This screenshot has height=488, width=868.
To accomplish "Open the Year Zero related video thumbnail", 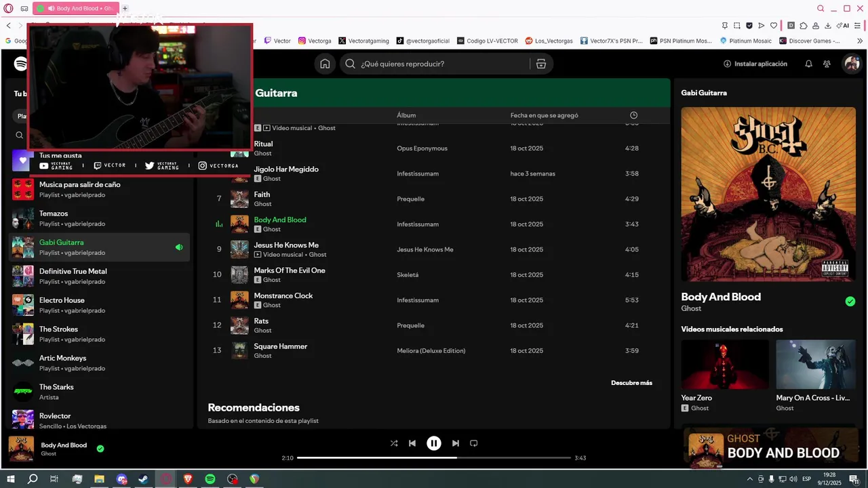I will click(725, 364).
